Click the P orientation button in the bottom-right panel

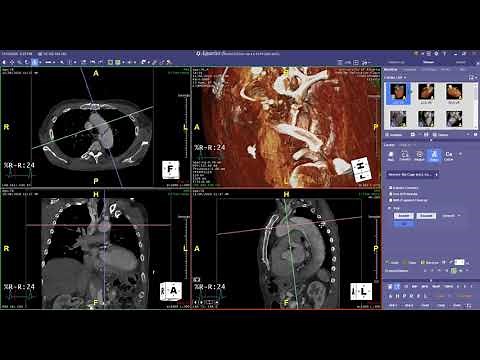click(x=404, y=296)
